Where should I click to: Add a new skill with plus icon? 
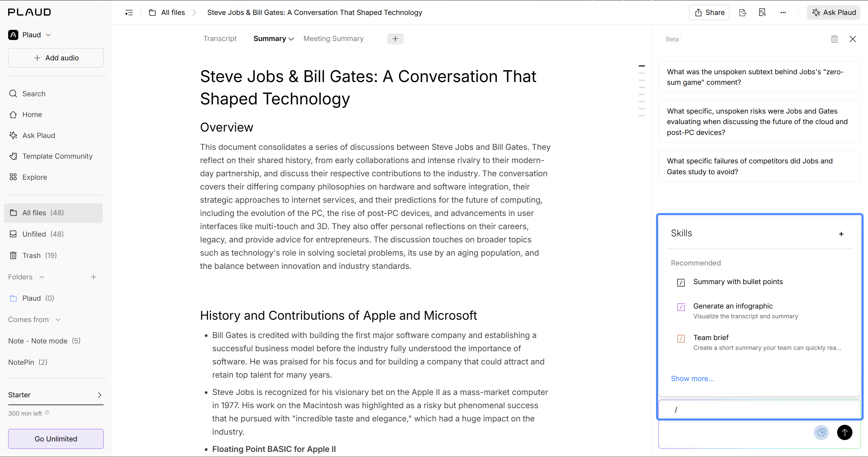coord(841,234)
